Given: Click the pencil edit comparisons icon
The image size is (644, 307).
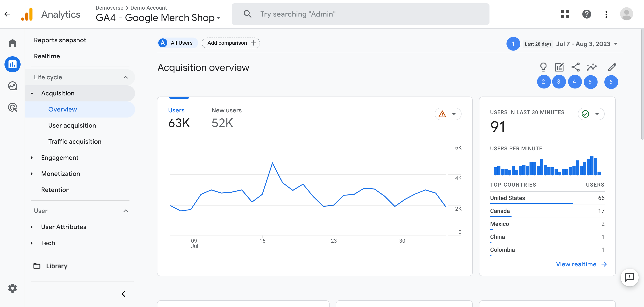Looking at the screenshot, I should tap(612, 67).
